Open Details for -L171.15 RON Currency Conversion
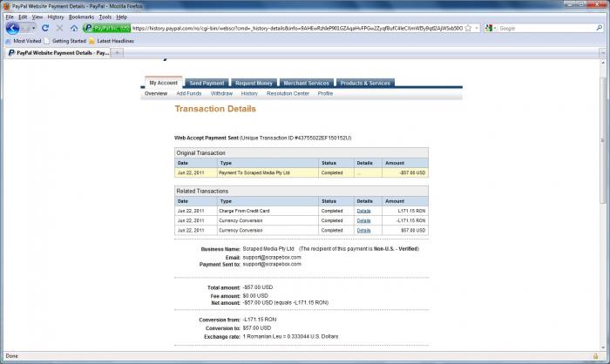610x364 pixels. pyautogui.click(x=363, y=220)
